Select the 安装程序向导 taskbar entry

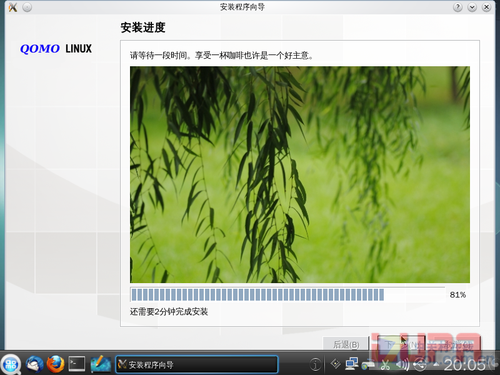click(x=197, y=364)
